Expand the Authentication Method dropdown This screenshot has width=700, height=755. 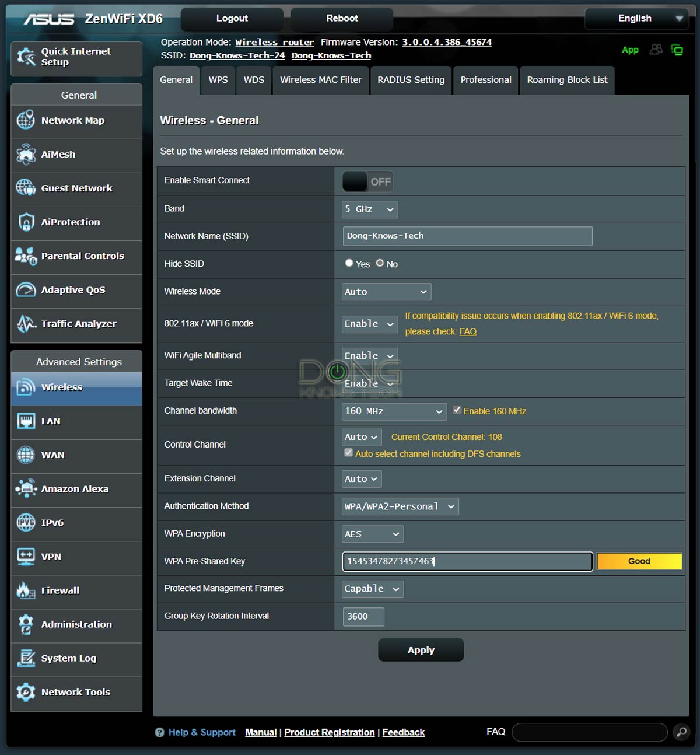coord(400,506)
